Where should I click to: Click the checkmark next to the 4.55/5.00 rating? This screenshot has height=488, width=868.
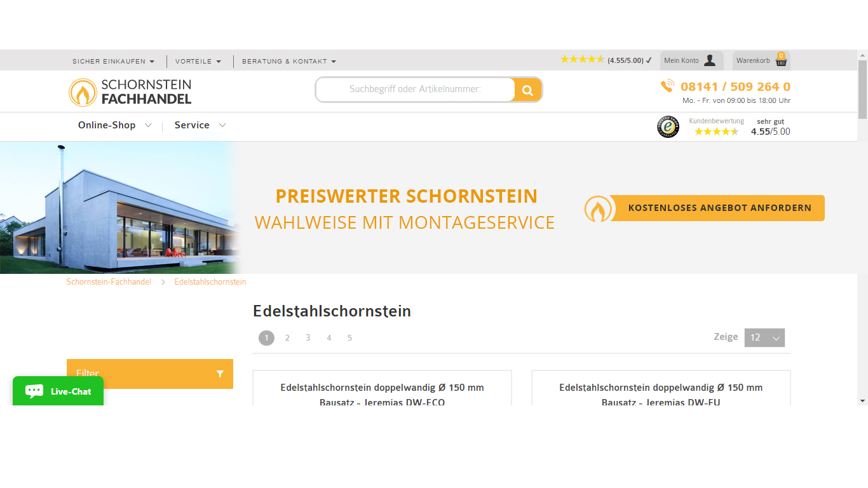click(x=648, y=59)
